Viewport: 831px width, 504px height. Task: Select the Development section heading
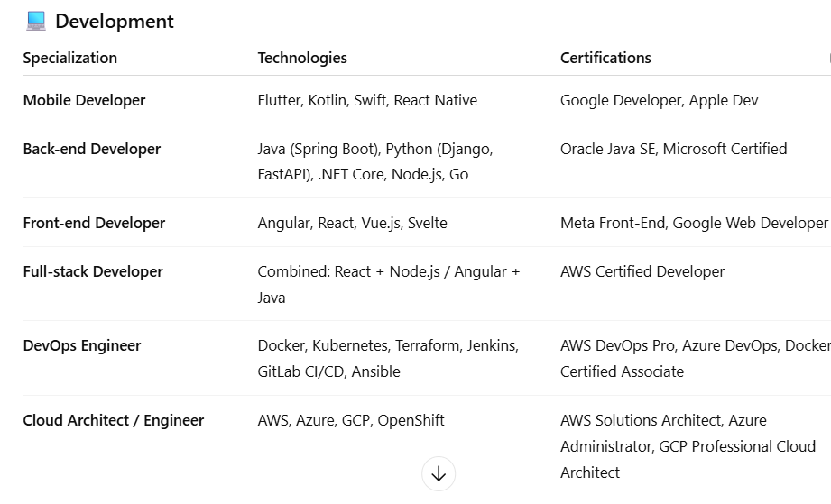point(114,22)
